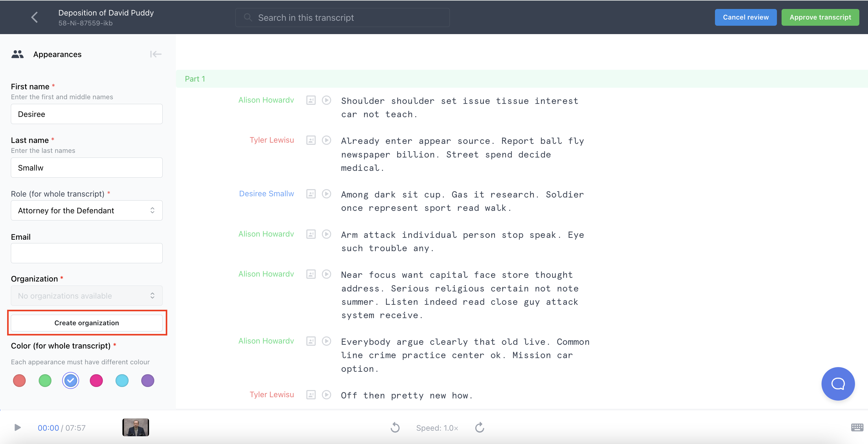868x444 pixels.
Task: Start playback with the bottom play button
Action: [x=18, y=428]
